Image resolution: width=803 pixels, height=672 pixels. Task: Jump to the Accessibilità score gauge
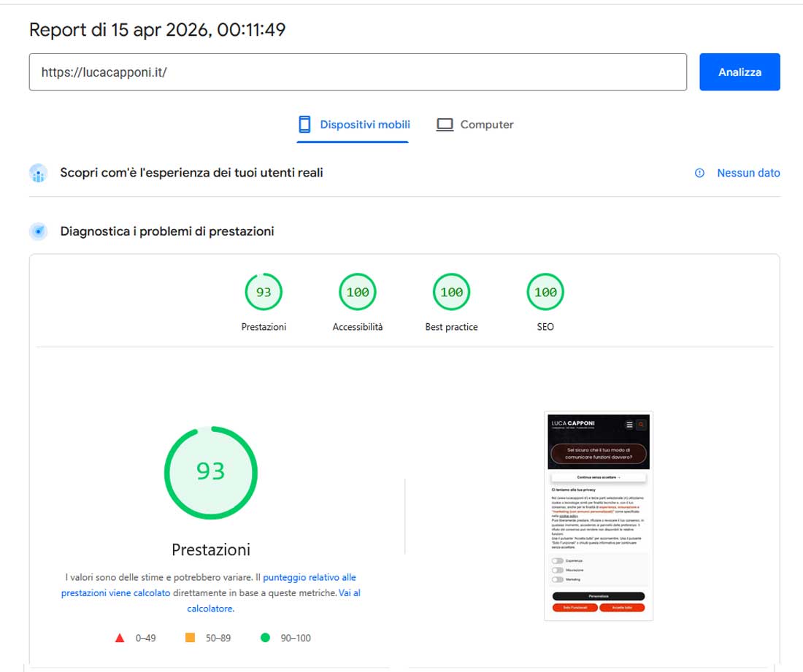tap(358, 293)
